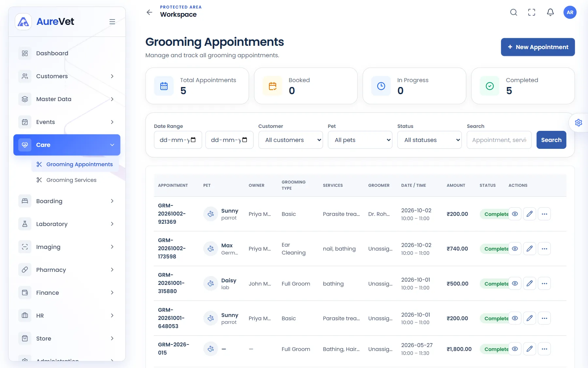The image size is (588, 368).
Task: Expand the Master Data sidebar section
Action: (67, 99)
